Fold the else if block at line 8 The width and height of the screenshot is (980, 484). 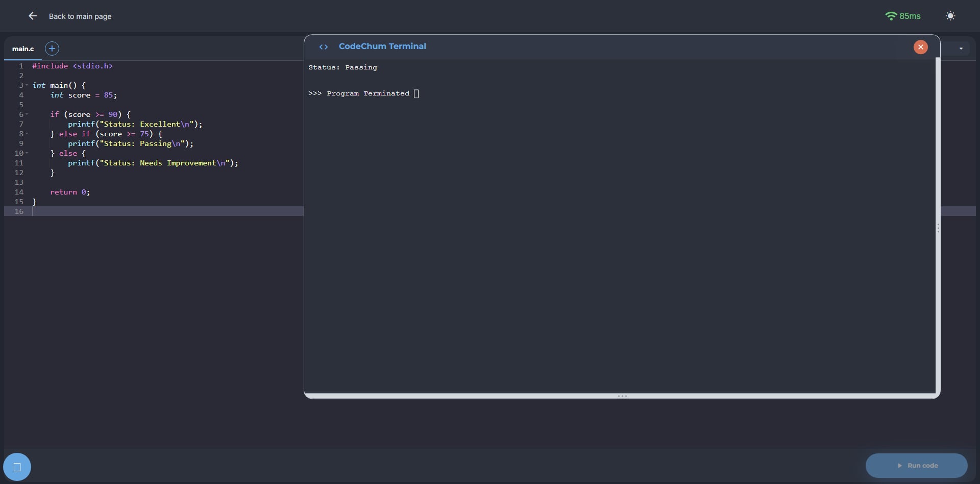pos(27,134)
